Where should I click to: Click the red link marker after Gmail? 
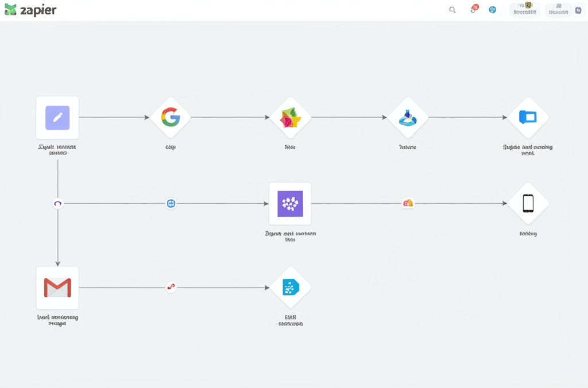pos(171,287)
